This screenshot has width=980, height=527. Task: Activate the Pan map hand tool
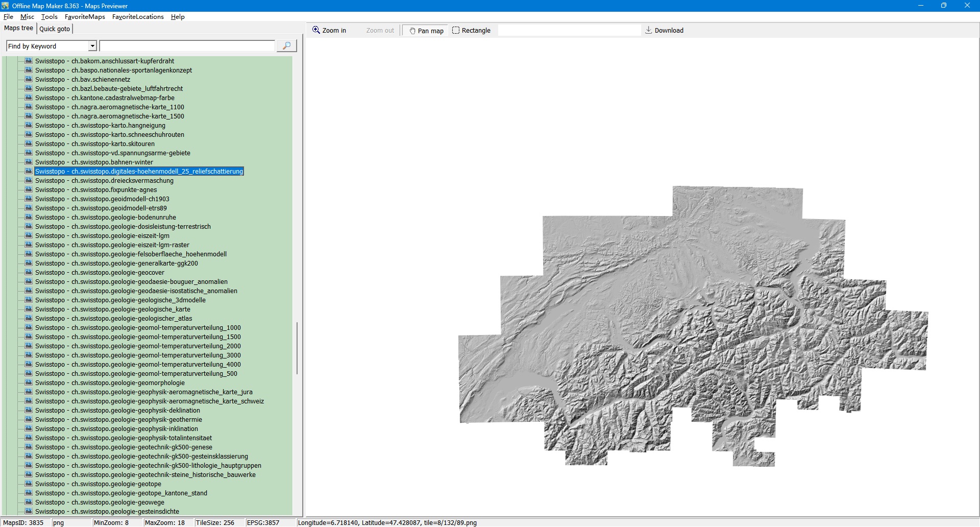point(426,31)
